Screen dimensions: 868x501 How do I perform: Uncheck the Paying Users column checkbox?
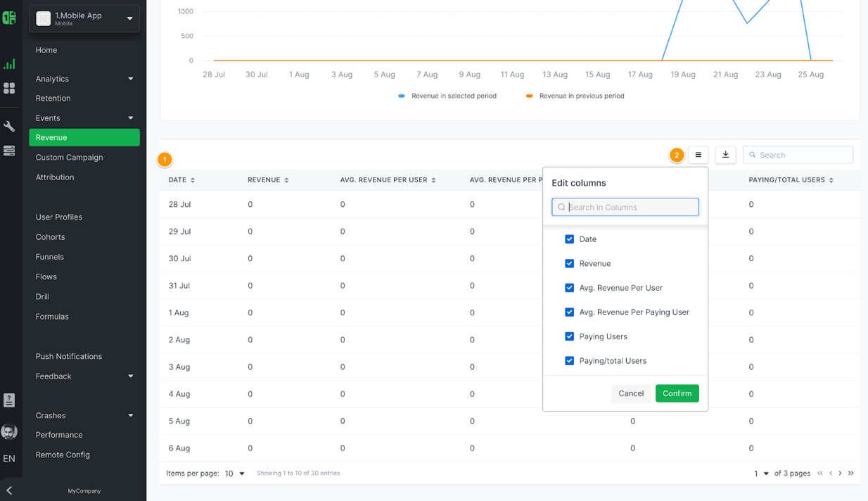tap(569, 336)
